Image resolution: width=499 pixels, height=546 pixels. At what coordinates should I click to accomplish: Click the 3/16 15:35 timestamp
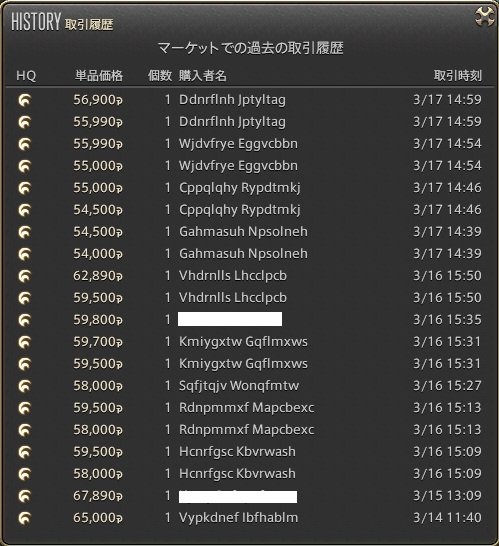tap(447, 320)
